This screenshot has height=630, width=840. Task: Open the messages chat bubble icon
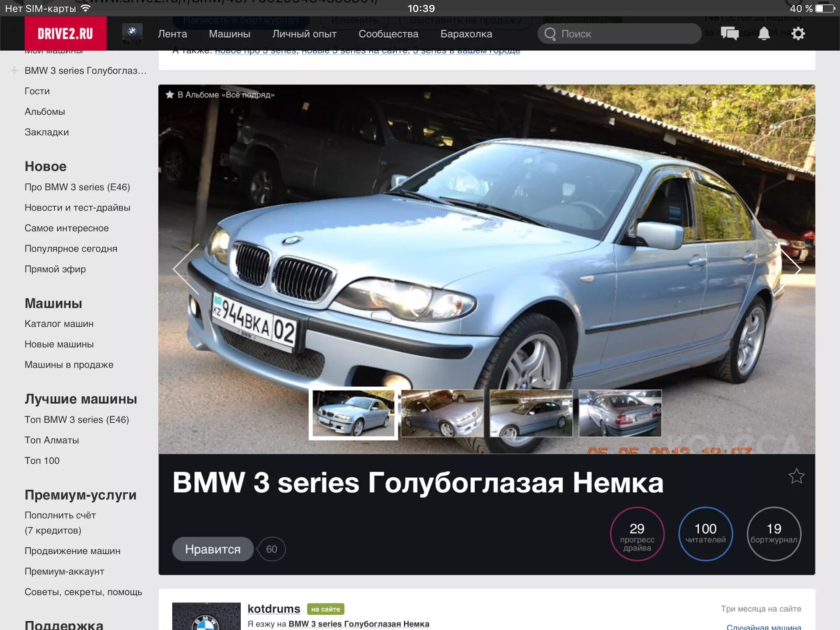pos(729,34)
